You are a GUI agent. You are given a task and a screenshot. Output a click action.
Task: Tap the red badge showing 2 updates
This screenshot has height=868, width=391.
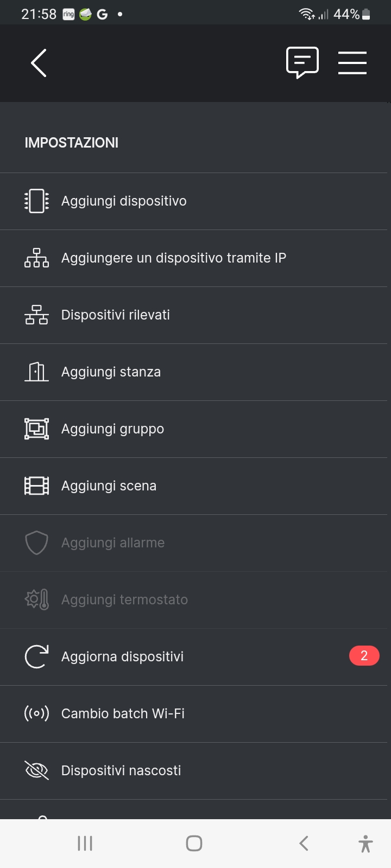[x=364, y=656]
